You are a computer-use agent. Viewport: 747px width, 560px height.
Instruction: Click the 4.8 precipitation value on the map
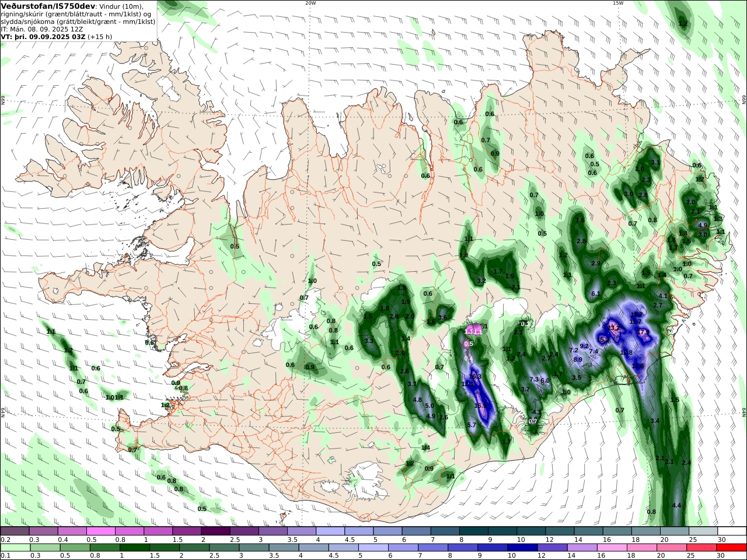[x=417, y=400]
